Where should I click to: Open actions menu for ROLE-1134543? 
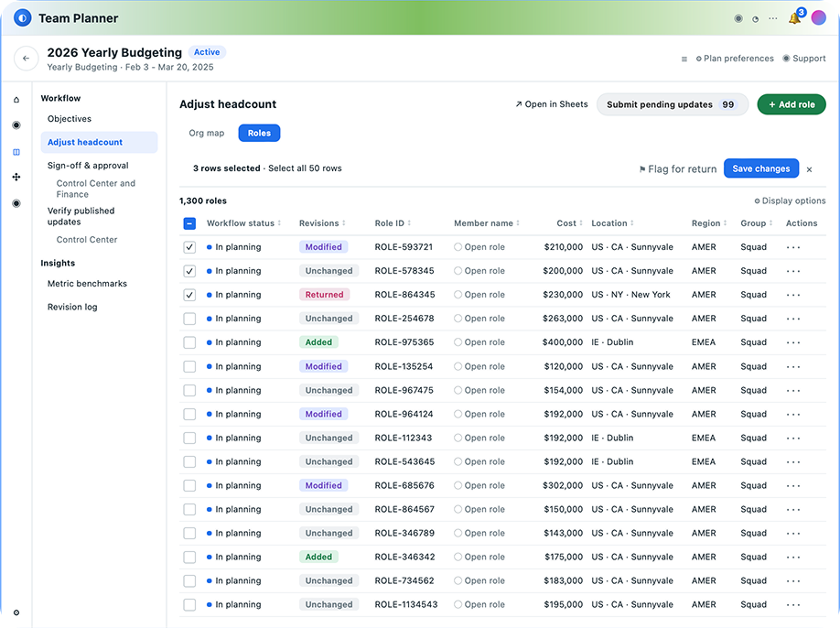793,605
